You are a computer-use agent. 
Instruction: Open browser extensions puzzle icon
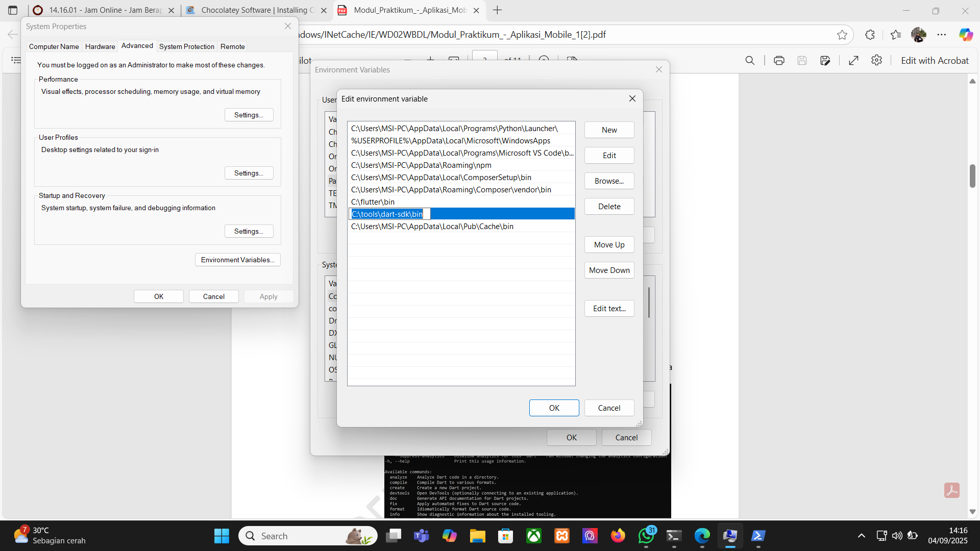click(x=870, y=35)
